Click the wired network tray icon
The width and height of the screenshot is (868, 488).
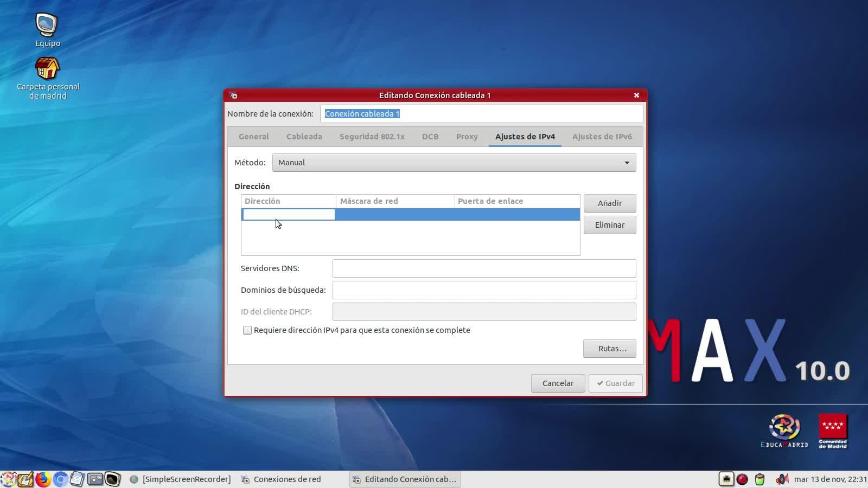click(726, 479)
